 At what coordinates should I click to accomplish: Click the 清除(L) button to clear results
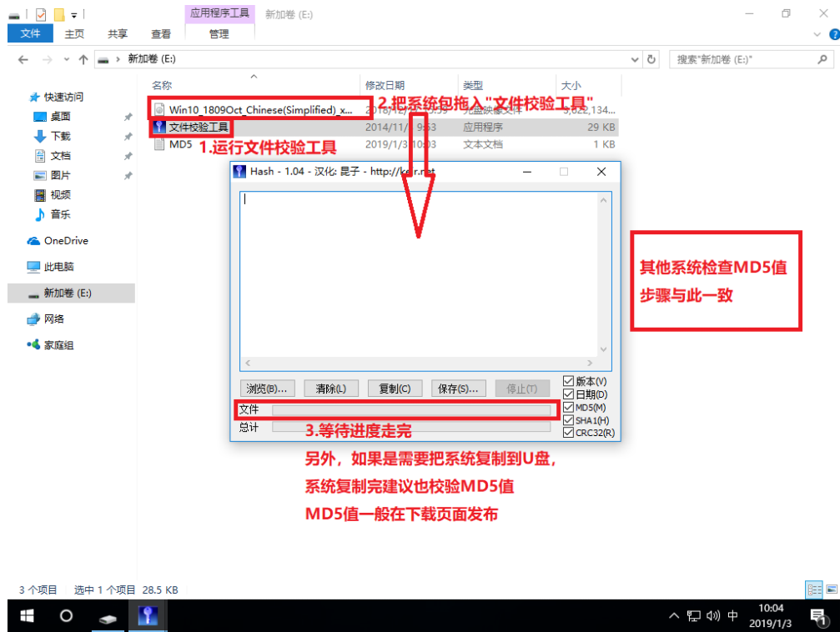coord(331,388)
